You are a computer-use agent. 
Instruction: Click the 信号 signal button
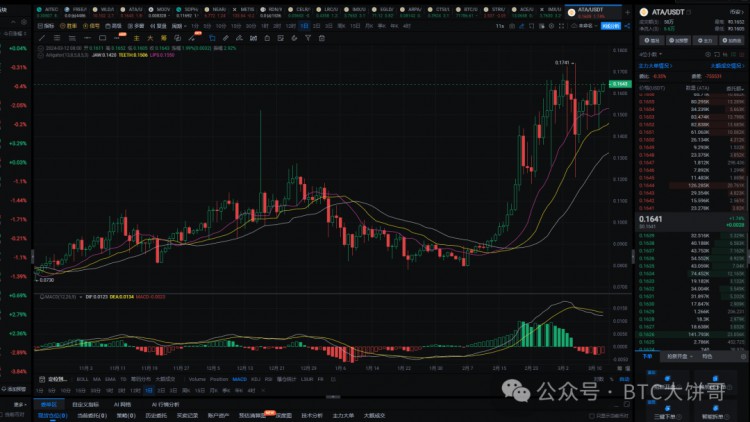click(x=91, y=26)
